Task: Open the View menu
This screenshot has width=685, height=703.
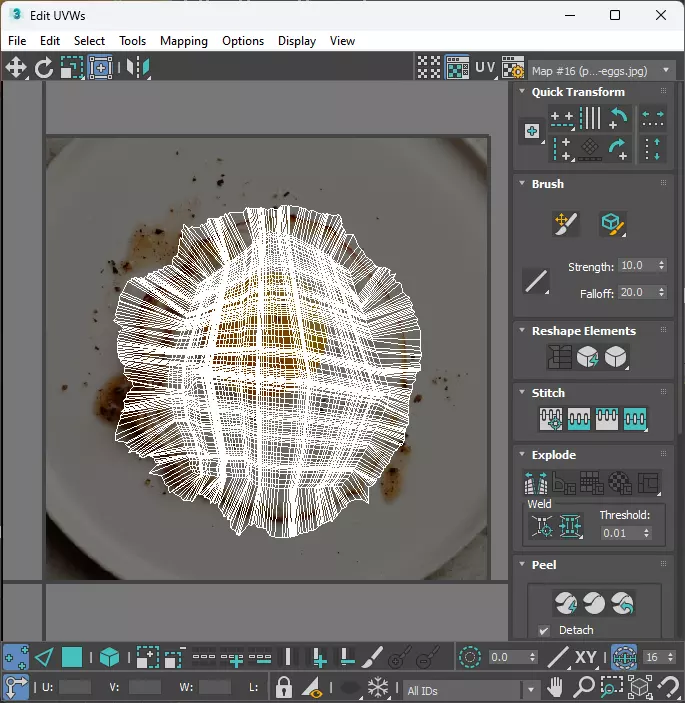Action: (x=342, y=41)
